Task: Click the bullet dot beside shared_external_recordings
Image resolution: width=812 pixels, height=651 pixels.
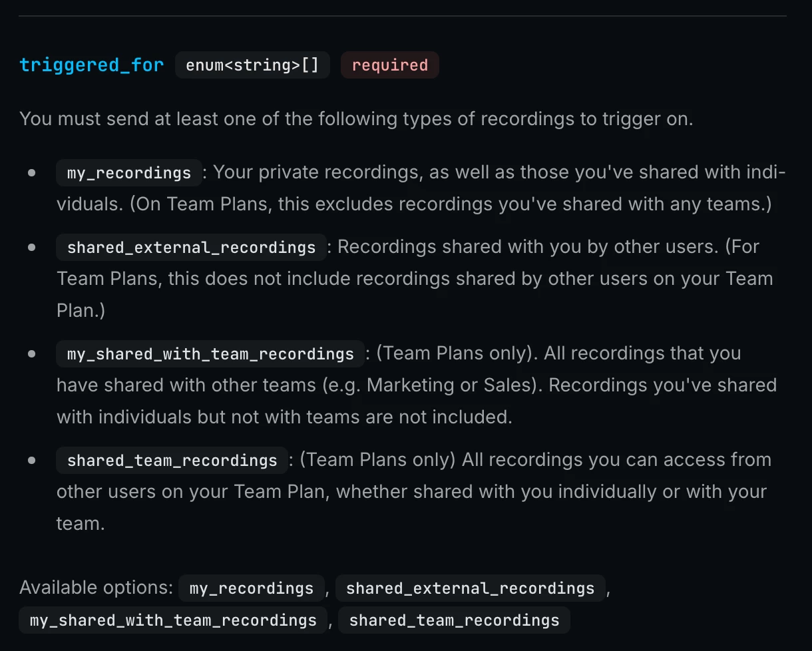Action: coord(31,247)
